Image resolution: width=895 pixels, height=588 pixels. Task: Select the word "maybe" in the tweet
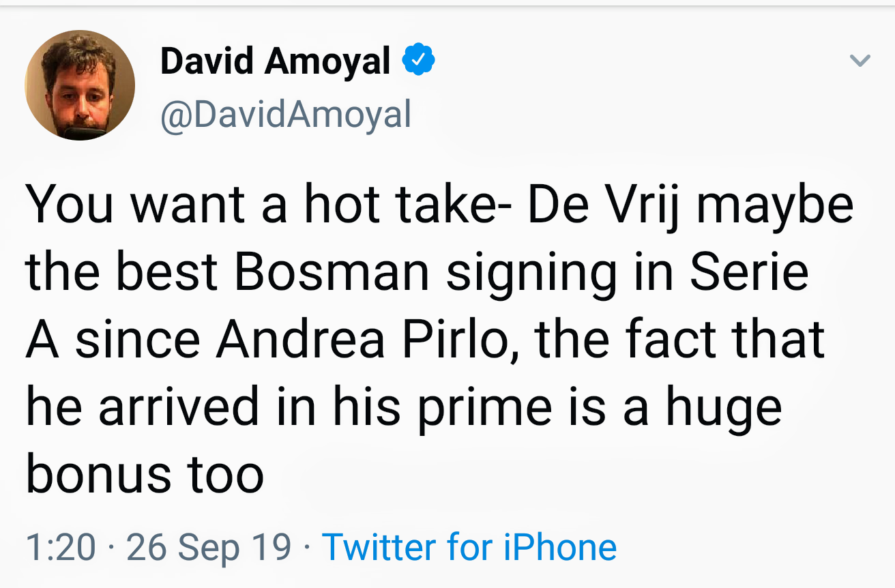[775, 205]
